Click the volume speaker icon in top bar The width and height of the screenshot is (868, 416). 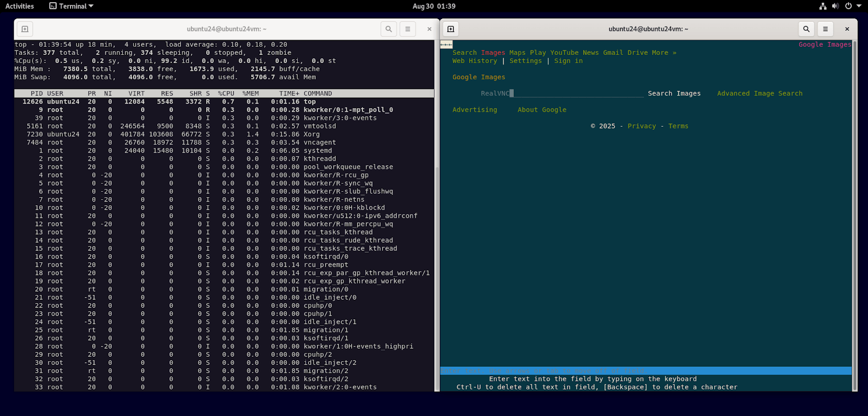point(835,6)
